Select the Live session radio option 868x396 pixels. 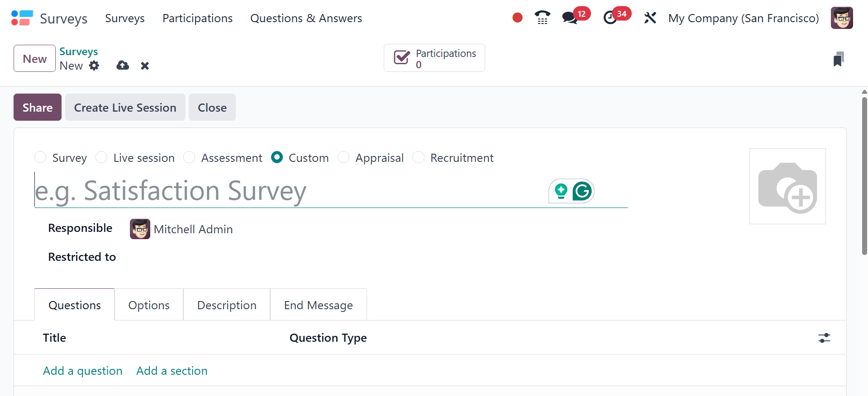[102, 157]
